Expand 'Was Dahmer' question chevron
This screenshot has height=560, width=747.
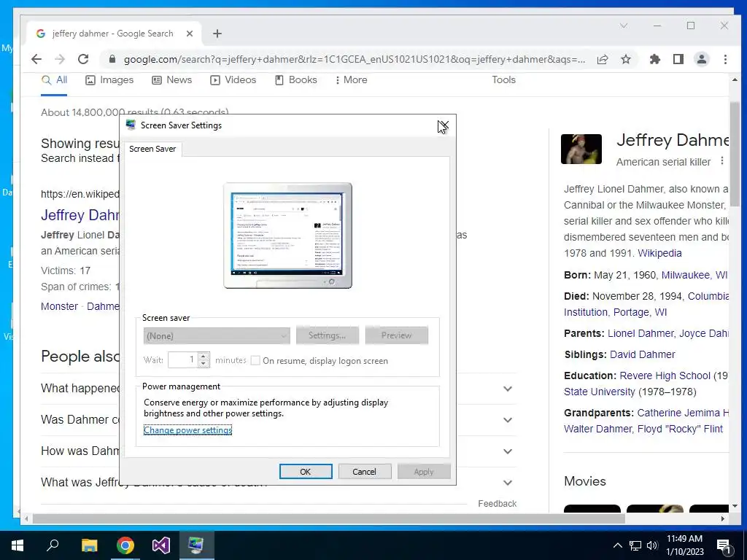[508, 420]
